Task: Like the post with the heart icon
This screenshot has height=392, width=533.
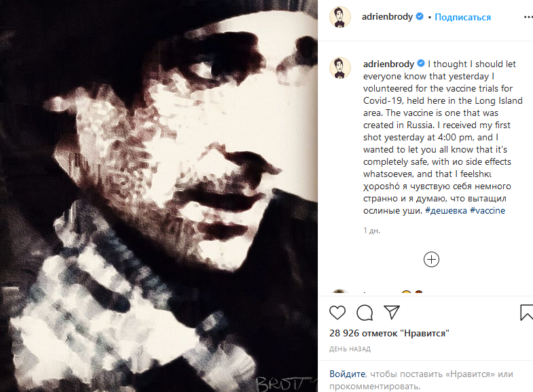Action: (337, 313)
